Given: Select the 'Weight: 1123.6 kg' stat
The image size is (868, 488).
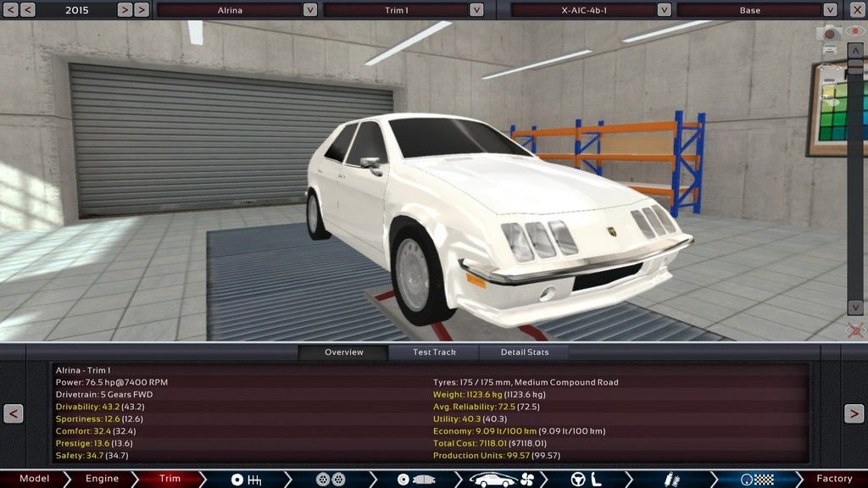Looking at the screenshot, I should pos(489,395).
